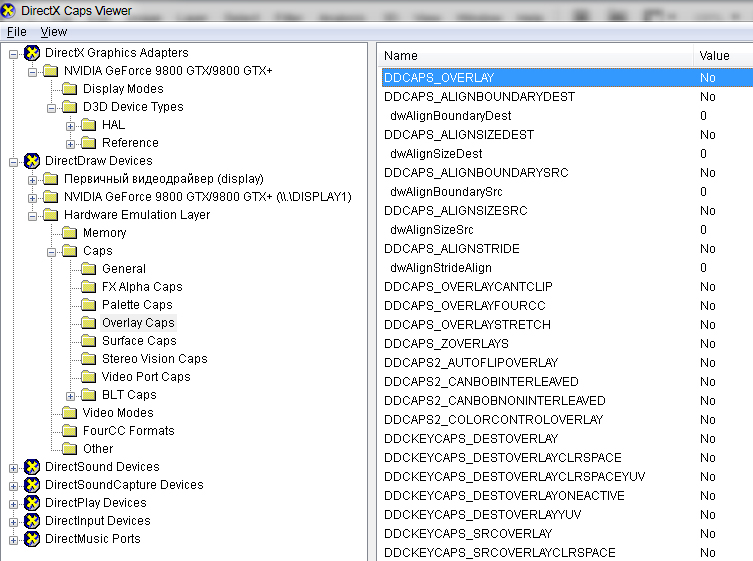Expand the BLT Caps tree node
Viewport: 753px width, 561px height.
click(x=71, y=395)
